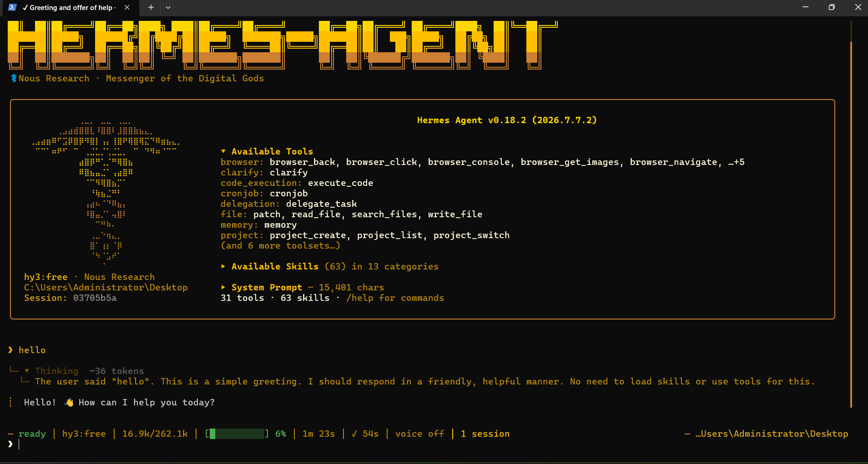
Task: Click the context usage progress bar
Action: pos(237,434)
